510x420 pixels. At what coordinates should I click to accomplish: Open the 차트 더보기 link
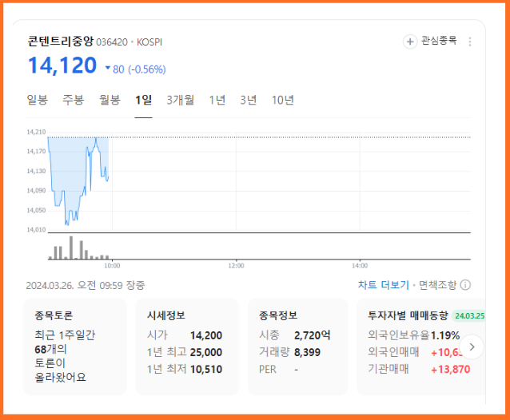tap(384, 285)
